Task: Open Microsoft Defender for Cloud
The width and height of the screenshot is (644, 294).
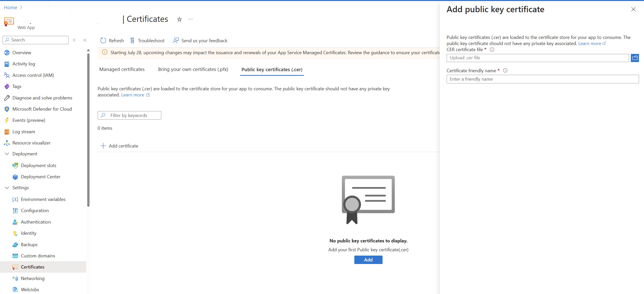Action: (42, 109)
